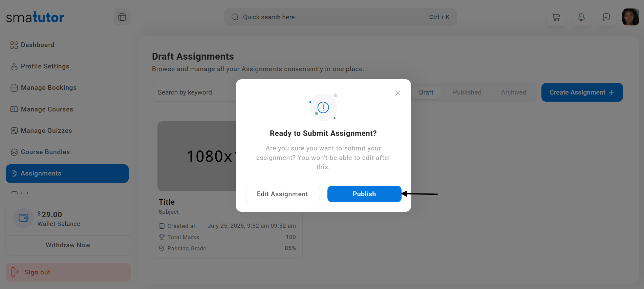Open the chat messages icon

point(606,17)
